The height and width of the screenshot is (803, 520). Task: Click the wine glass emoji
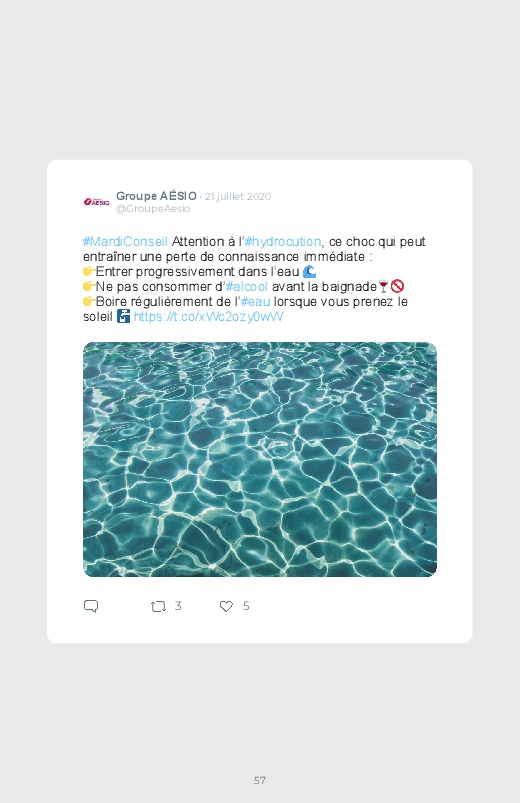pyautogui.click(x=383, y=286)
